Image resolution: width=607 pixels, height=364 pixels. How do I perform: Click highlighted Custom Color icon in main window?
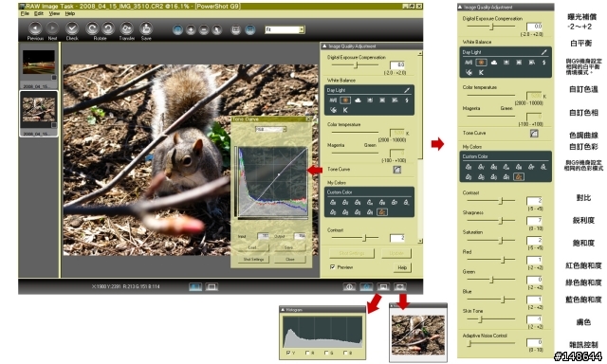click(x=381, y=212)
